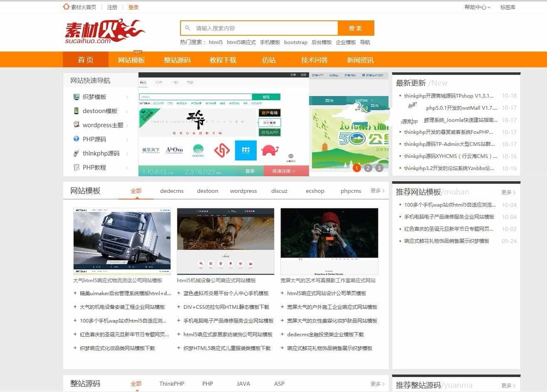Image resolution: width=547 pixels, height=392 pixels.
Task: Click the thinkphp源码 icon in the quick navigation
Action: [76, 153]
